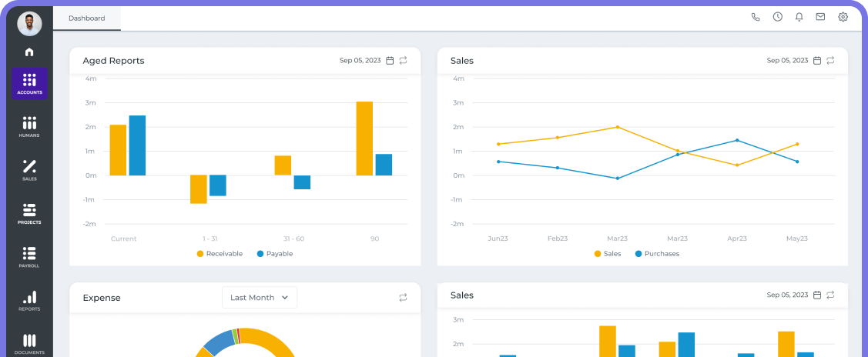Open the user profile avatar

(x=29, y=24)
